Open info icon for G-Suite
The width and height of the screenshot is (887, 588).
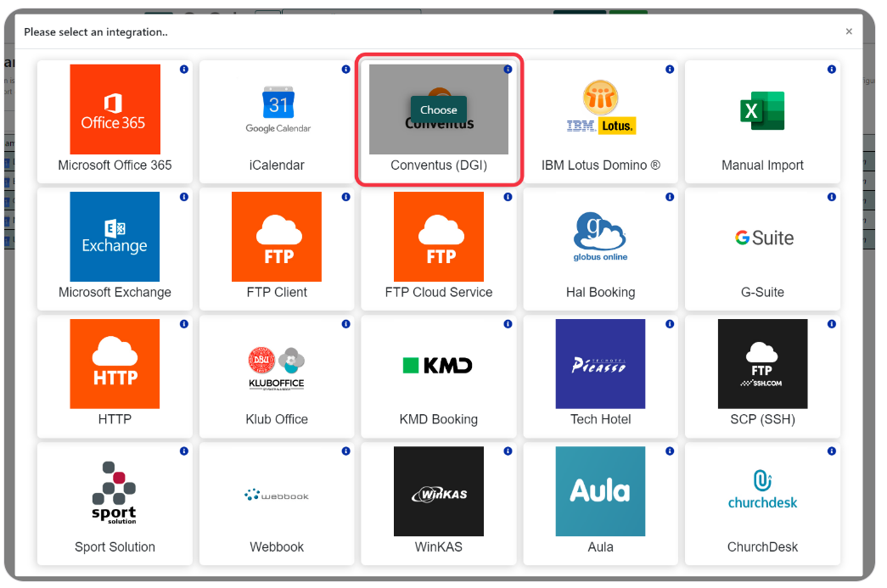pos(832,197)
